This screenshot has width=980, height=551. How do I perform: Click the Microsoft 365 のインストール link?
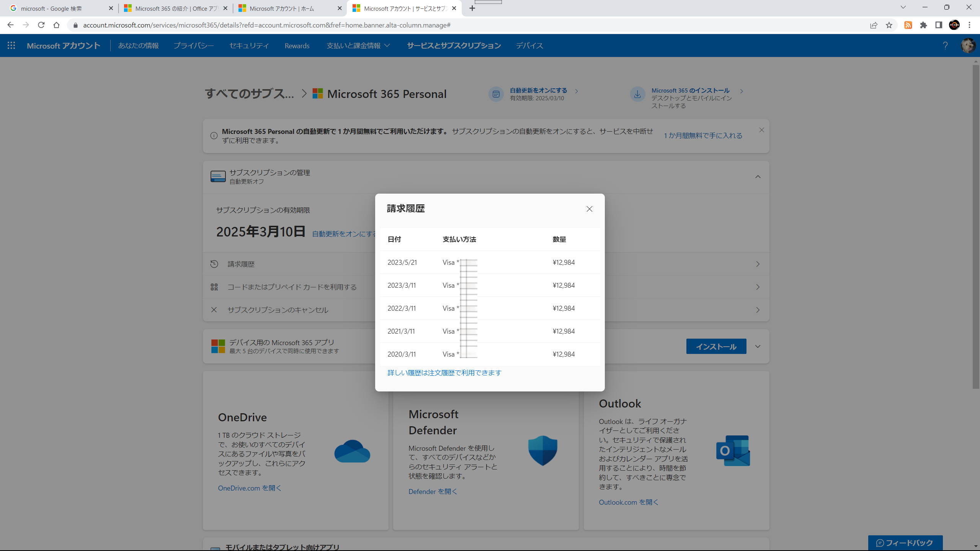[x=690, y=90]
